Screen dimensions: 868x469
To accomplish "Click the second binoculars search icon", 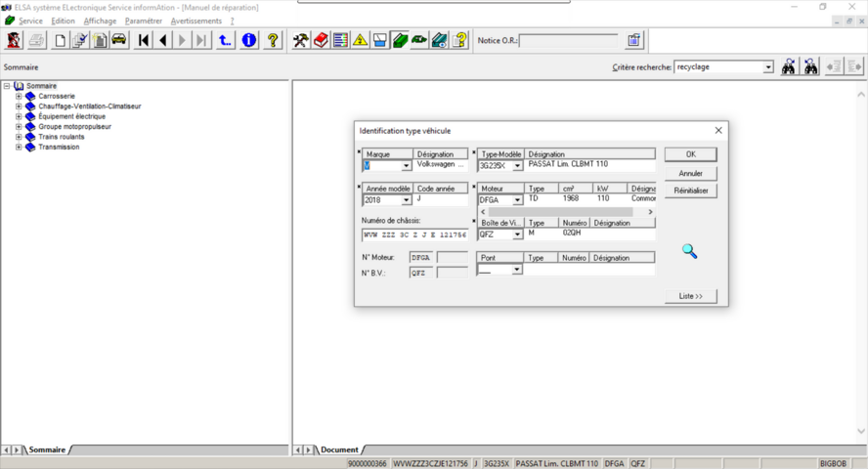I will 811,66.
